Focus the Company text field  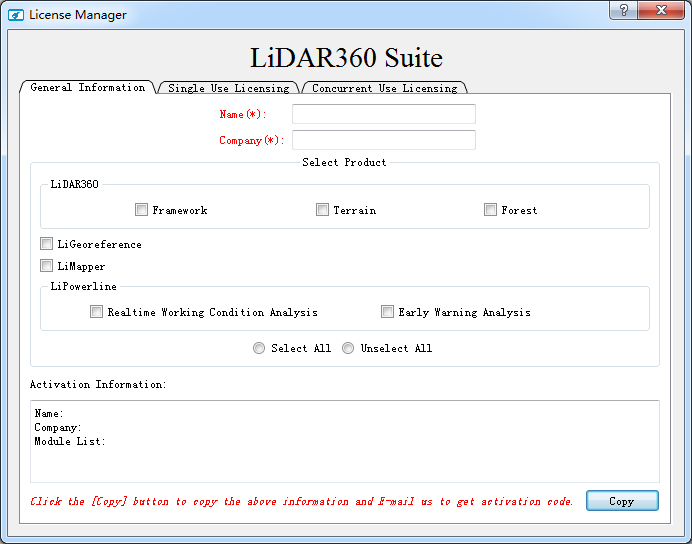(x=383, y=140)
